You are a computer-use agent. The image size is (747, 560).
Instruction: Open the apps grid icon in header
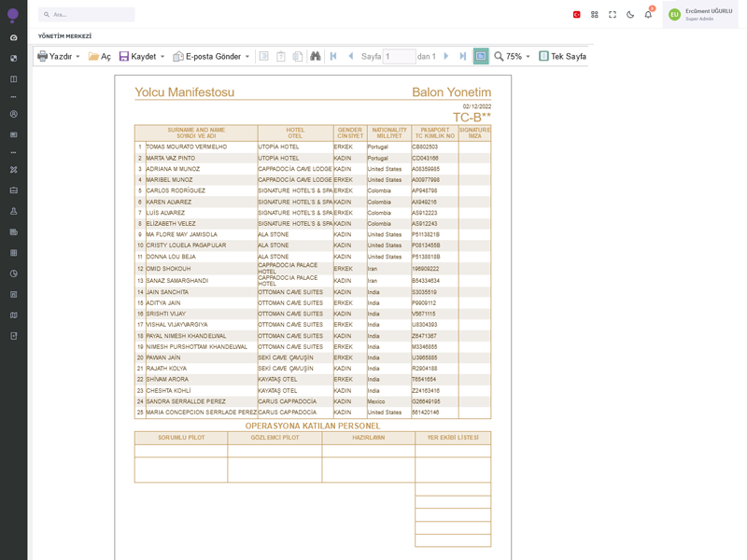coord(595,15)
